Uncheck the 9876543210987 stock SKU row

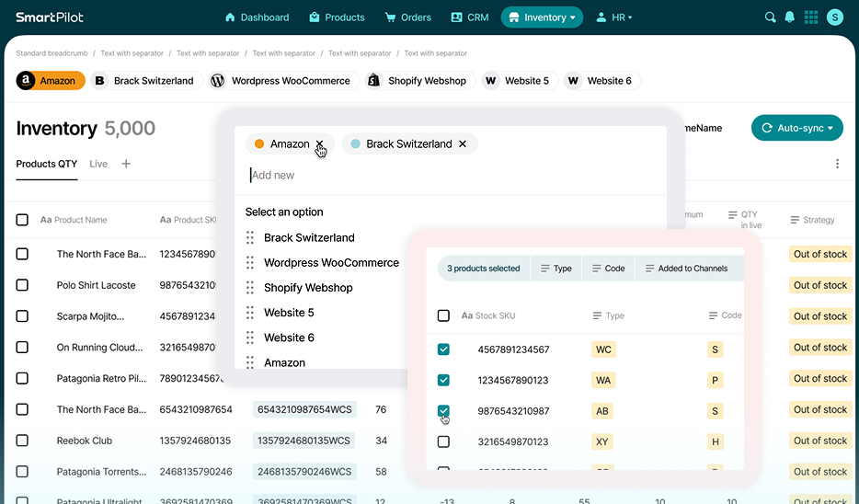click(x=443, y=411)
